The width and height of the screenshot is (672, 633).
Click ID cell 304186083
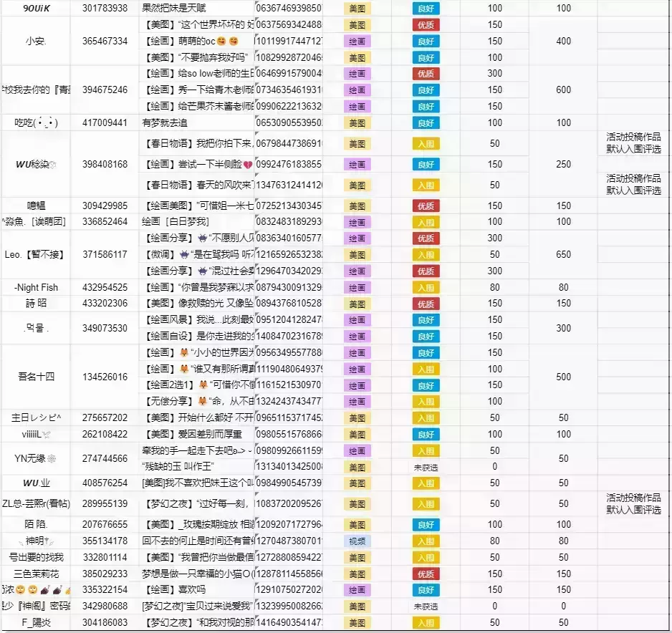(x=105, y=623)
